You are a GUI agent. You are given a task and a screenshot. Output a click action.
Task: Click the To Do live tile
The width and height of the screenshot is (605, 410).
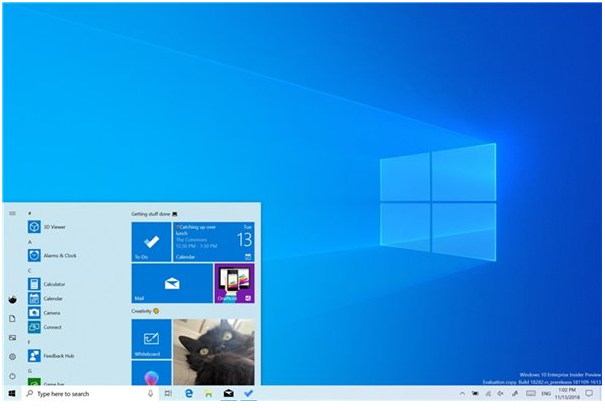tap(151, 242)
